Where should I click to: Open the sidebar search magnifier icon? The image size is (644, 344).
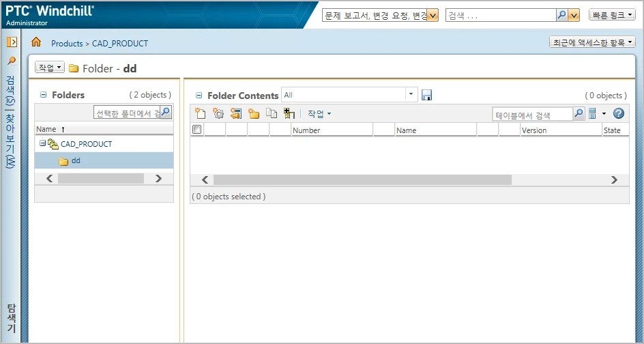(12, 61)
